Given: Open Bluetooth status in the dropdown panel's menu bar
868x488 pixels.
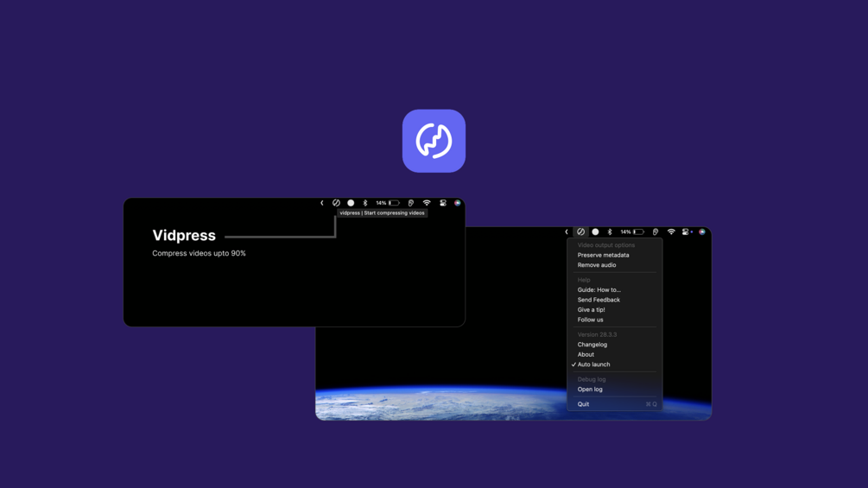Looking at the screenshot, I should [610, 231].
